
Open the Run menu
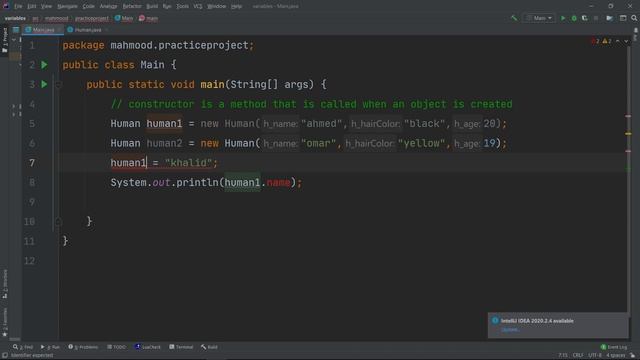(x=167, y=6)
